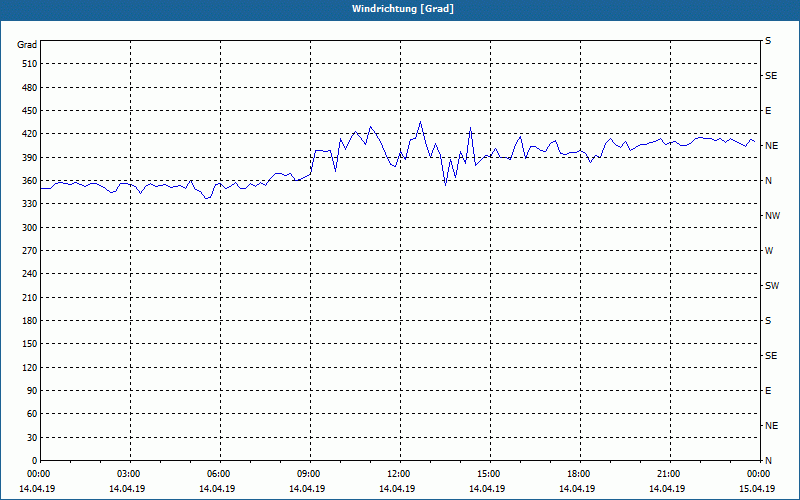Click the 180 y-axis value
This screenshot has width=800, height=500.
30,321
